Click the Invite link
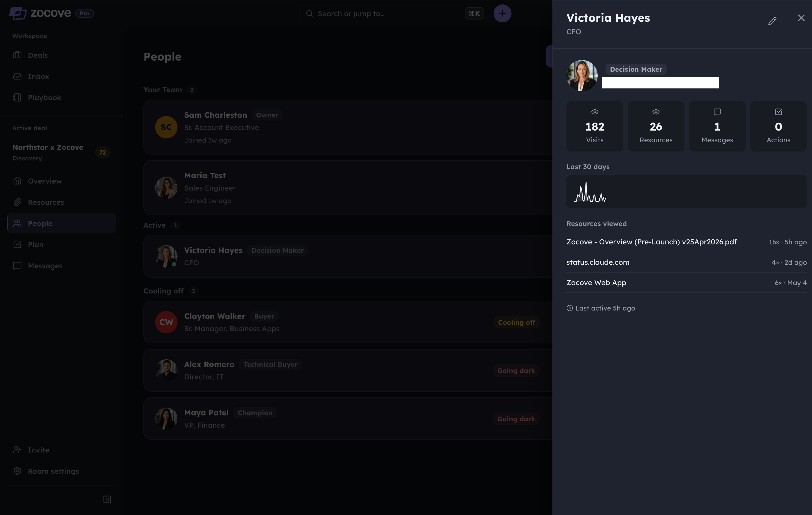This screenshot has width=812, height=515. tap(61, 450)
